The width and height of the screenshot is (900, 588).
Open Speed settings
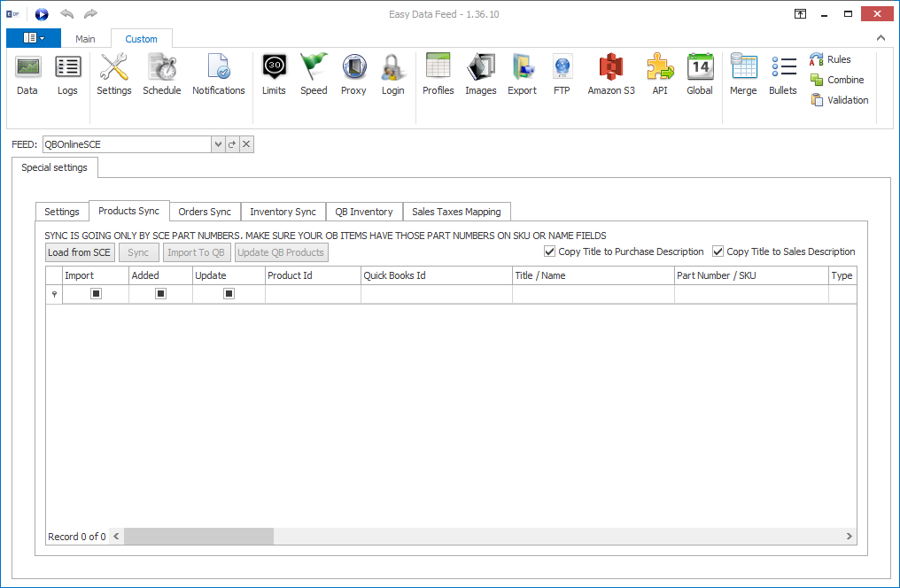[x=314, y=75]
